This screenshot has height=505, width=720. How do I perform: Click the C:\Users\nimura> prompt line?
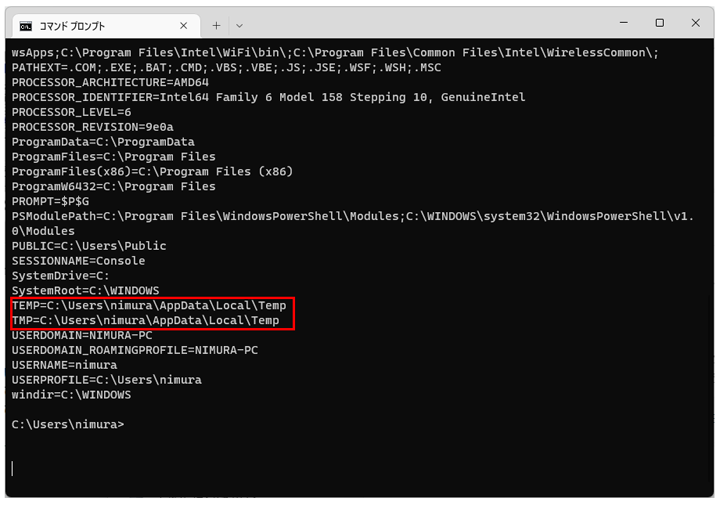tap(68, 424)
